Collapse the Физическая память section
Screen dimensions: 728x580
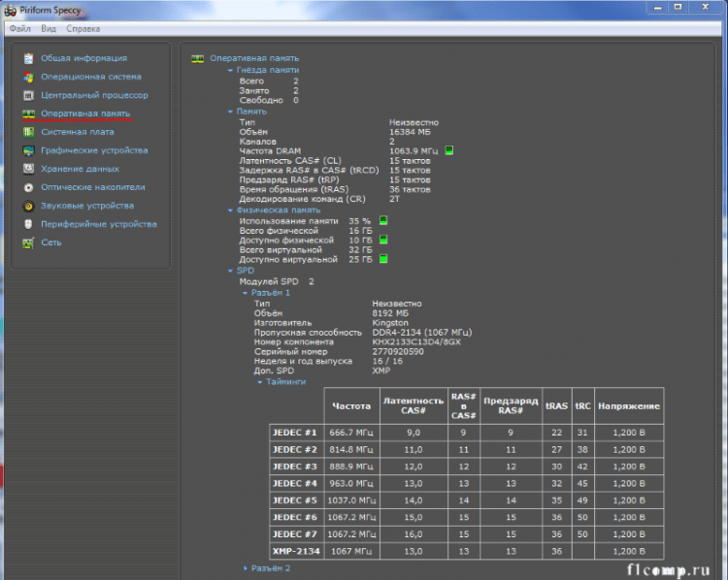click(x=230, y=210)
